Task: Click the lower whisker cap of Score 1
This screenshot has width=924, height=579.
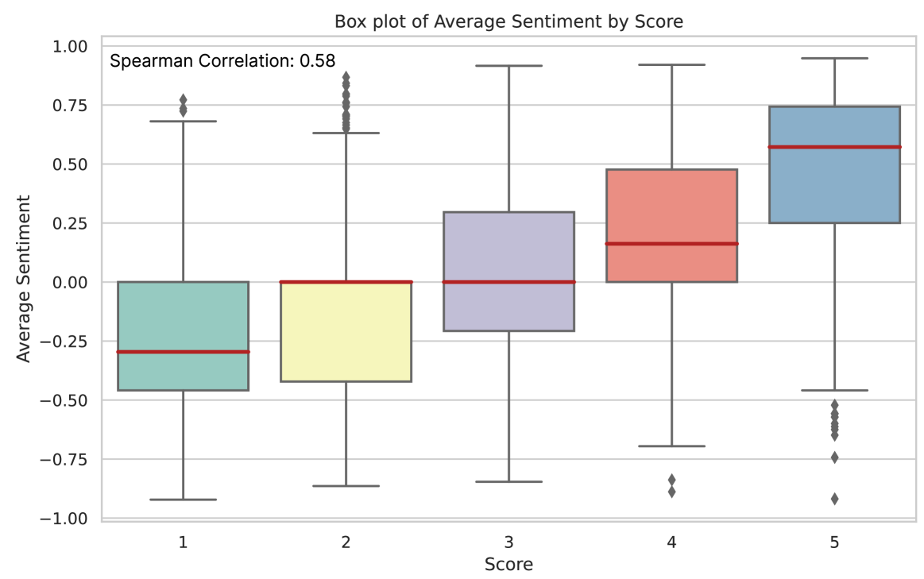Action: [184, 500]
